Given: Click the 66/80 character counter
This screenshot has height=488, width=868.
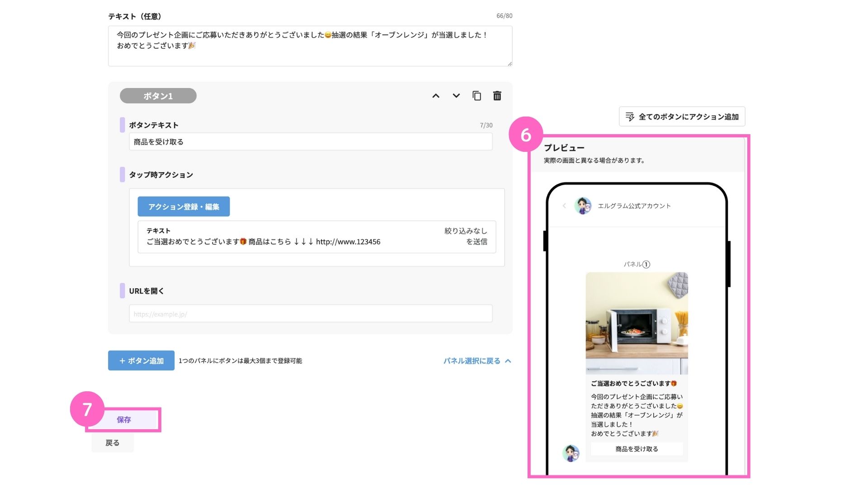Looking at the screenshot, I should point(504,16).
